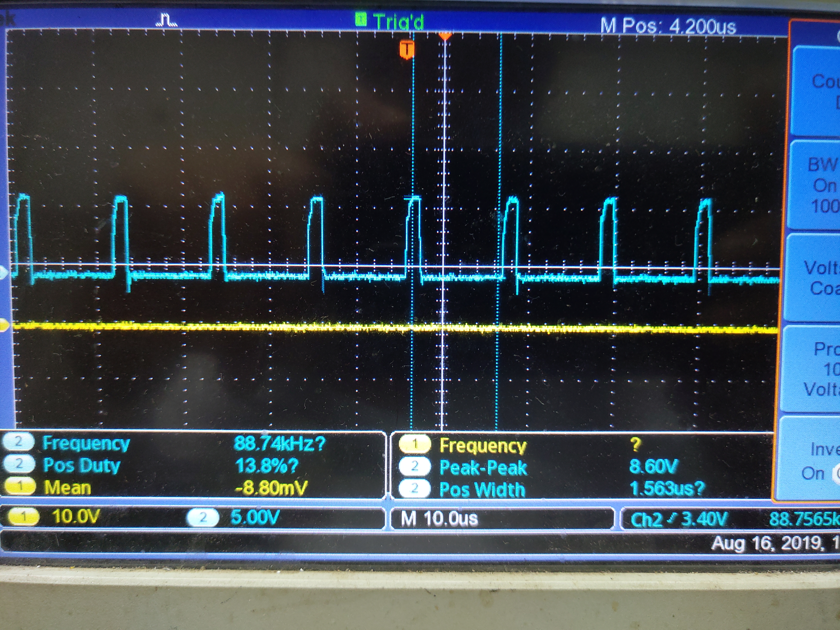
Task: Click channel 2 badge beside Frequency measurement
Action: pyautogui.click(x=18, y=442)
